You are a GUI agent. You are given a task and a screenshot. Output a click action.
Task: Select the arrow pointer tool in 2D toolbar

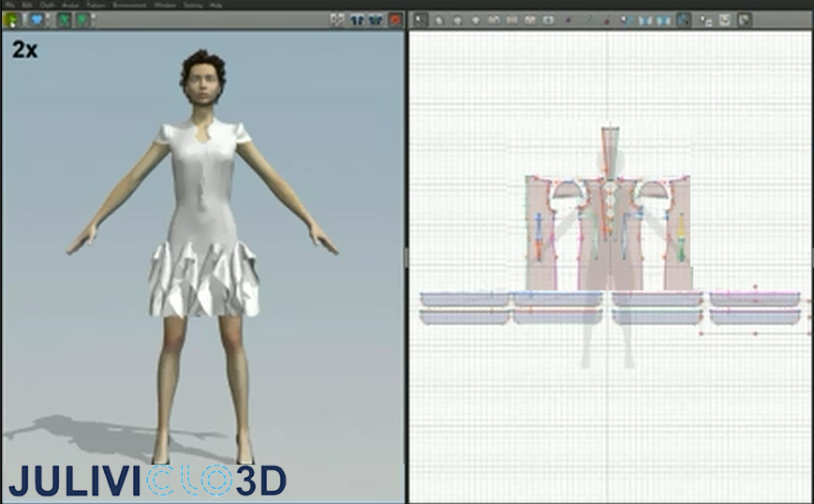(x=421, y=21)
